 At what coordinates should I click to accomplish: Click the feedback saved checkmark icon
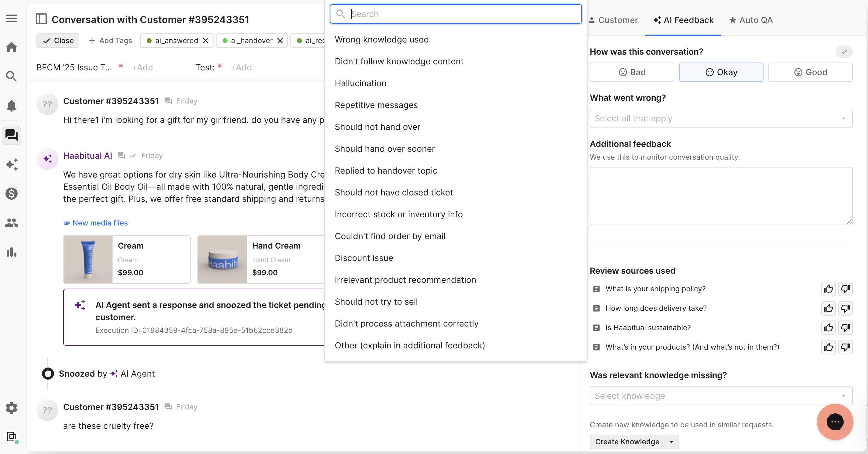tap(844, 52)
